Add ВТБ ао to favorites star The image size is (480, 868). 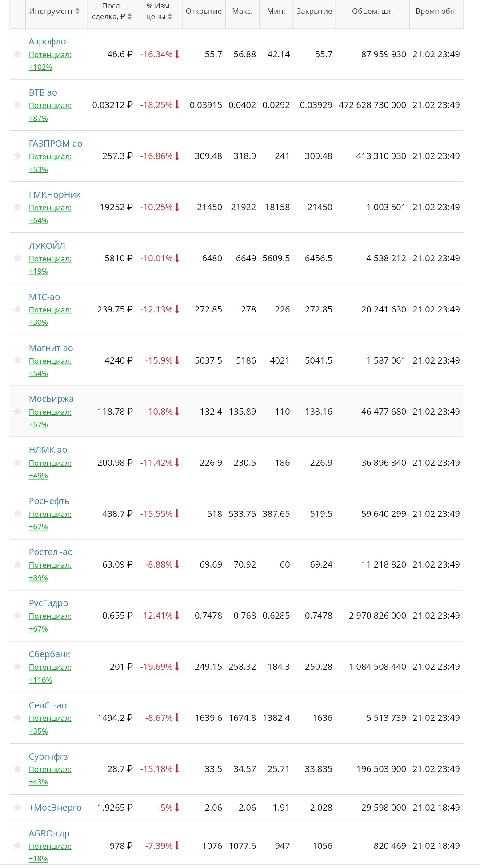[x=18, y=105]
